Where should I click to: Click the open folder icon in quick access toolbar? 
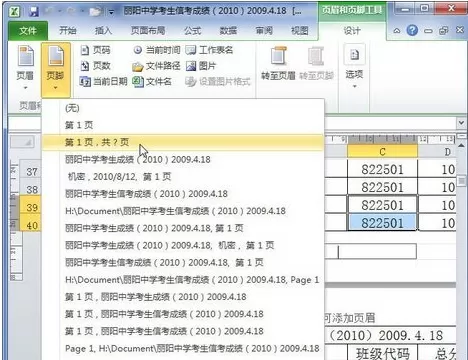(96, 12)
